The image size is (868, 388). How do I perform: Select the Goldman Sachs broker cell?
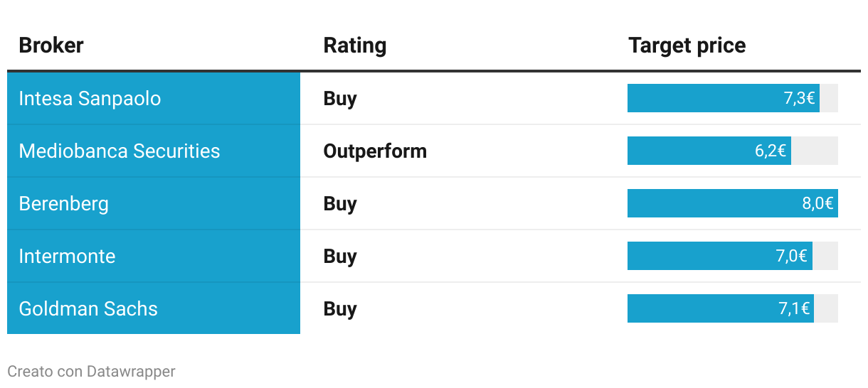pyautogui.click(x=88, y=308)
